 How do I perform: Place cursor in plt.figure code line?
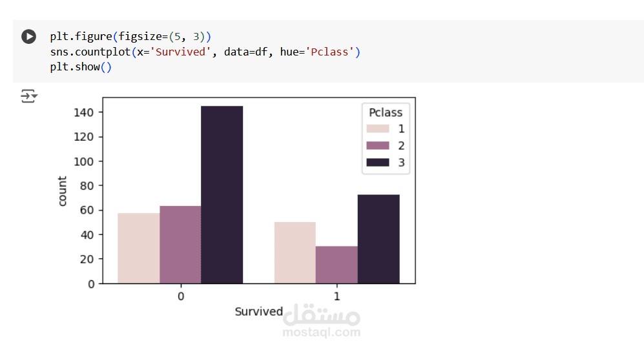(129, 36)
